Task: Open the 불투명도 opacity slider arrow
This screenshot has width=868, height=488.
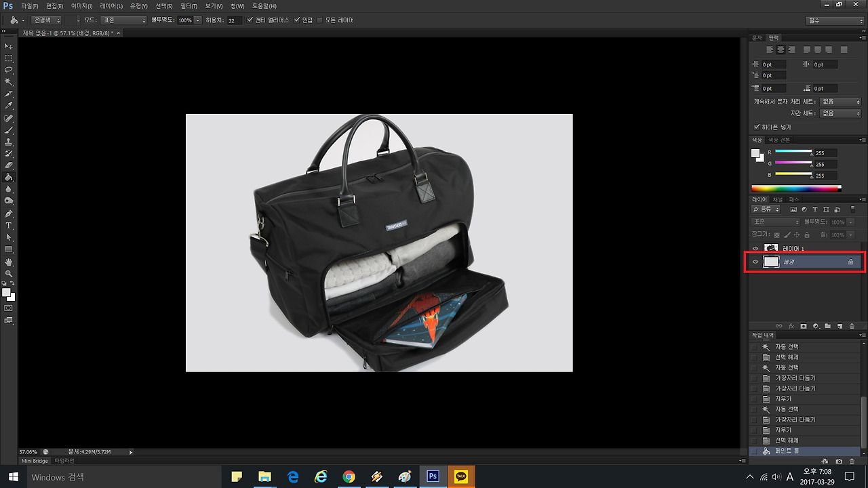Action: click(x=198, y=20)
